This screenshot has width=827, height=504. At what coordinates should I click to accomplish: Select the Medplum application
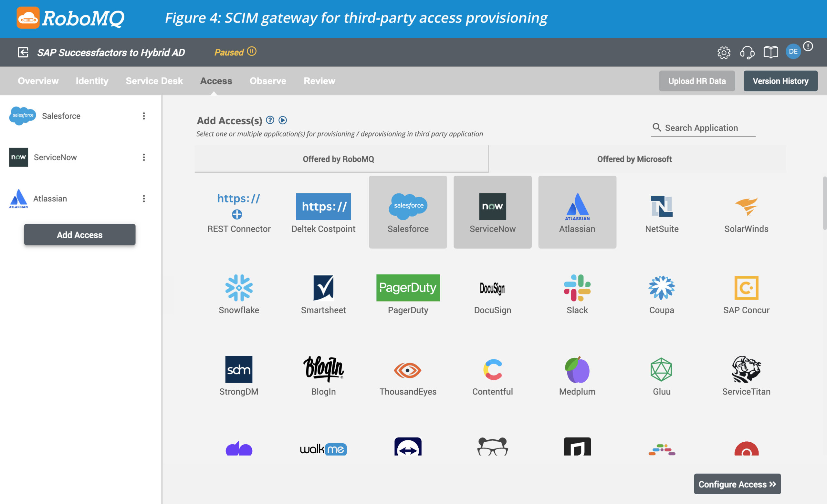[577, 375]
